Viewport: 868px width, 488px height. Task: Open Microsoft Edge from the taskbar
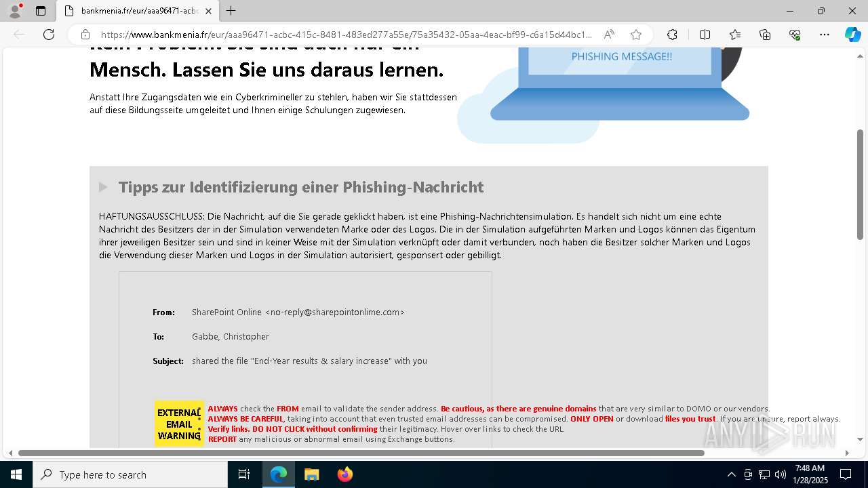pos(279,474)
